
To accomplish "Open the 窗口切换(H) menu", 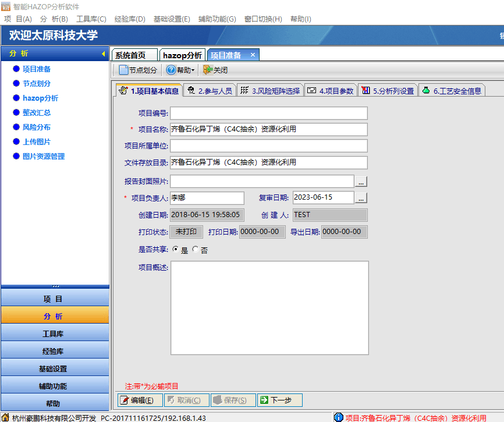I will pos(263,19).
